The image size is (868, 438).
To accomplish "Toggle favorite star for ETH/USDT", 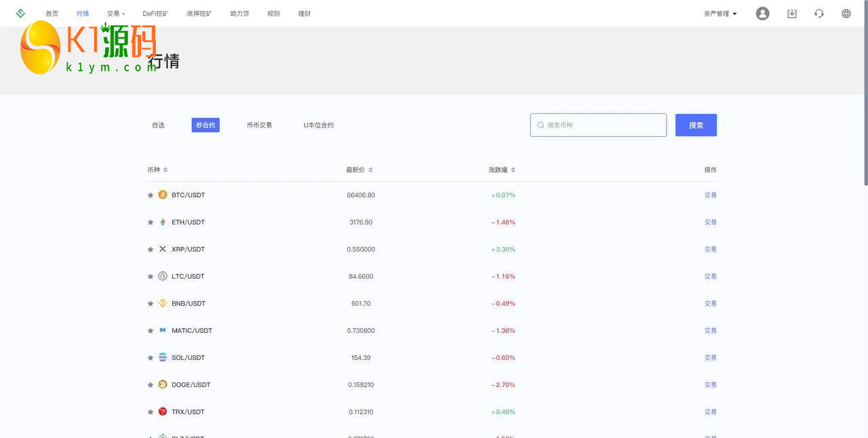I will [x=151, y=222].
